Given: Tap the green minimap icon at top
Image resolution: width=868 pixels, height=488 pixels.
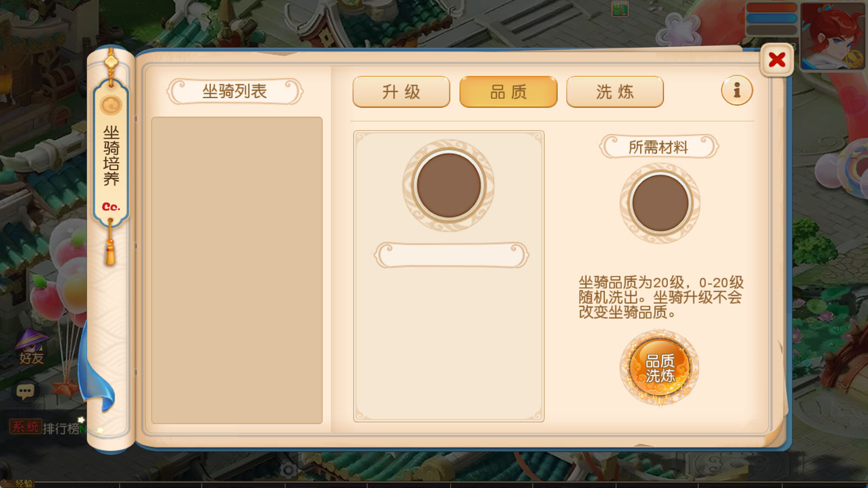Looking at the screenshot, I should click(620, 9).
